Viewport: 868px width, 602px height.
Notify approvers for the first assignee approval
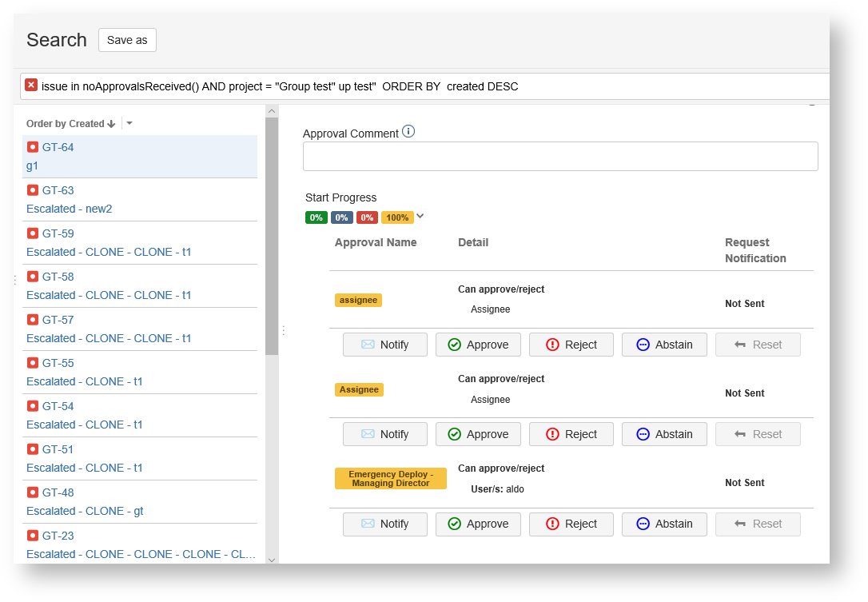pos(384,345)
